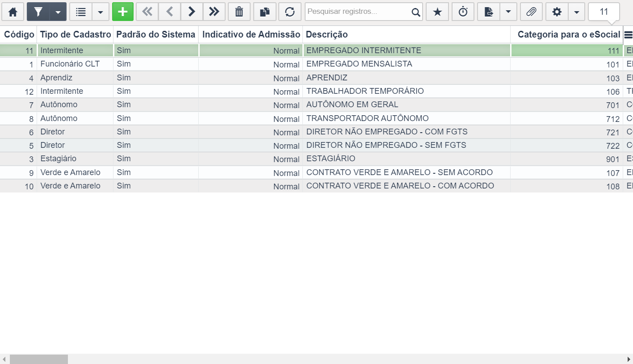
Task: Click the horizontal scrollbar thumb
Action: click(39, 359)
